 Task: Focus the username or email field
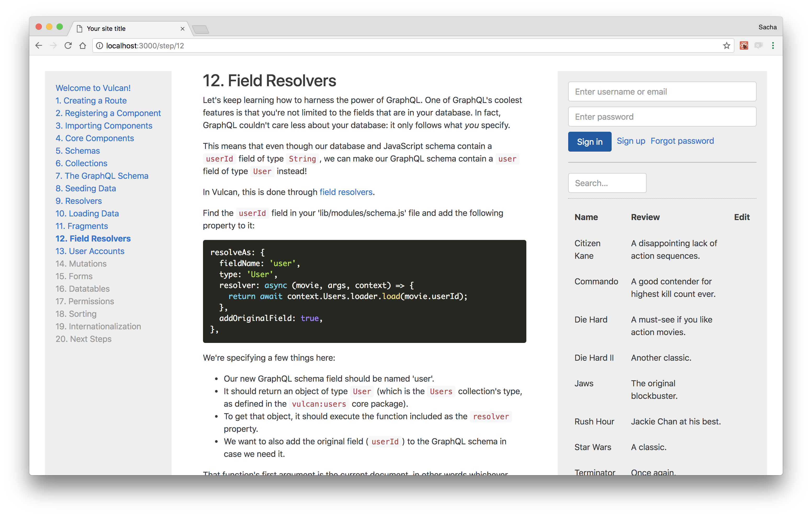point(662,91)
